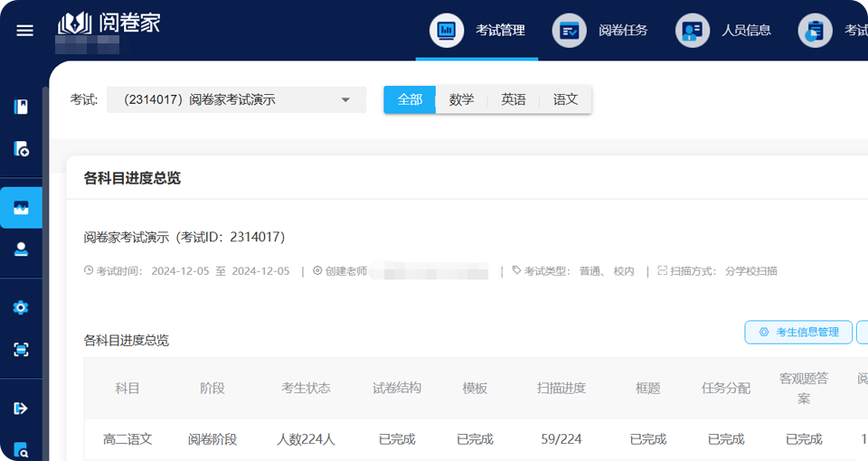The image size is (868, 461).
Task: Open settings gear in sidebar
Action: (x=21, y=307)
